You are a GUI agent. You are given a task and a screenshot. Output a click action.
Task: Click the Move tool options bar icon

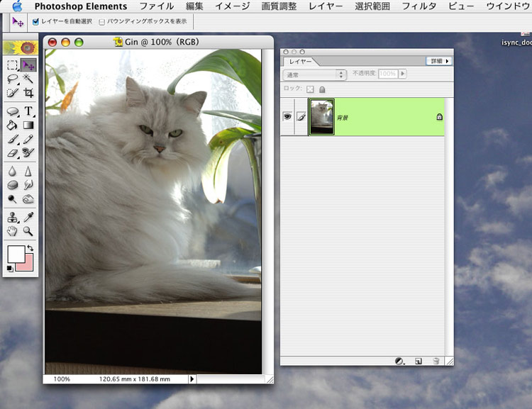[x=18, y=22]
